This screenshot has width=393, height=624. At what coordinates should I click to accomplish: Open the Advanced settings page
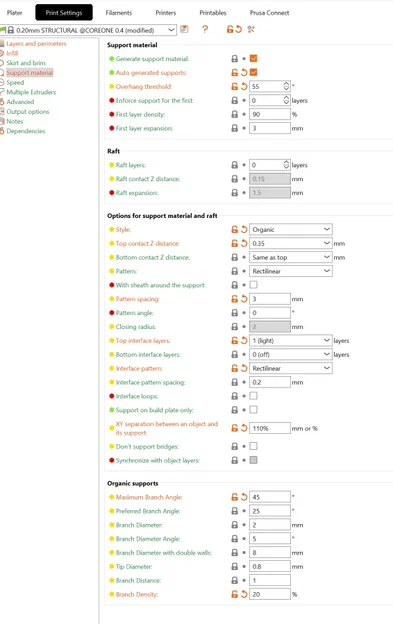[20, 102]
